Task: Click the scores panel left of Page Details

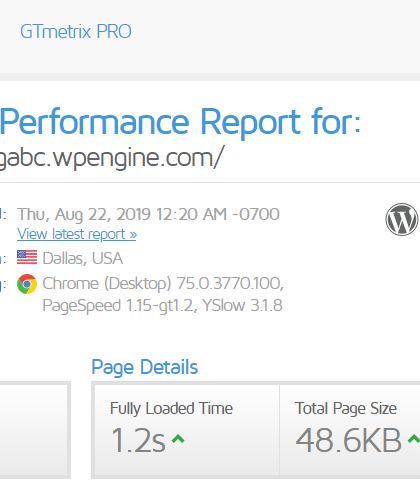Action: coord(35,430)
